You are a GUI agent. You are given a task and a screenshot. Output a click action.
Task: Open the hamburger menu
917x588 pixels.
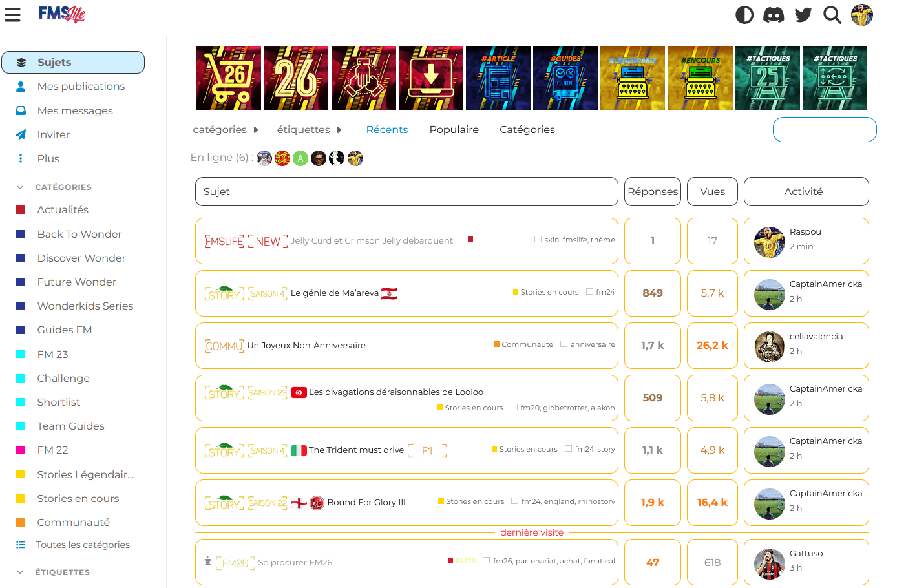13,15
